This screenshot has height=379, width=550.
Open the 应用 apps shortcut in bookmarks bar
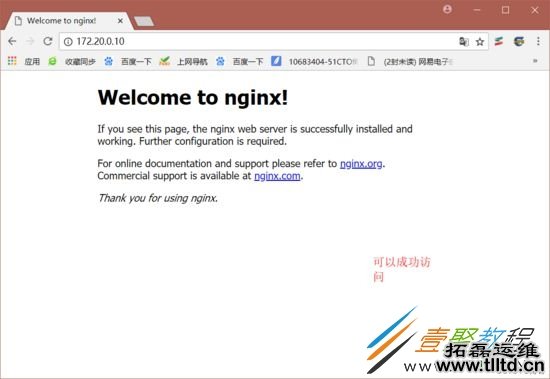[x=24, y=61]
